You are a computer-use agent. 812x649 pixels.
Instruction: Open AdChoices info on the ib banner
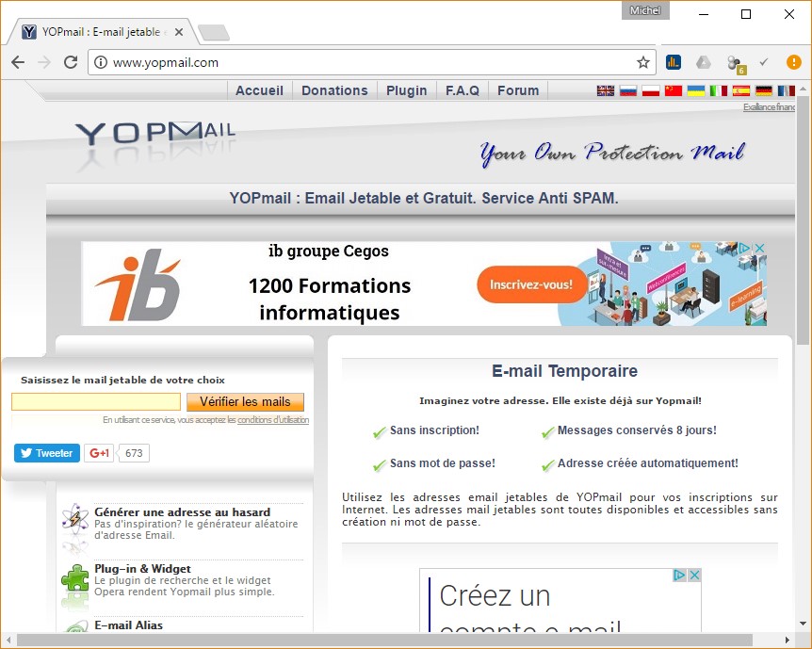744,248
